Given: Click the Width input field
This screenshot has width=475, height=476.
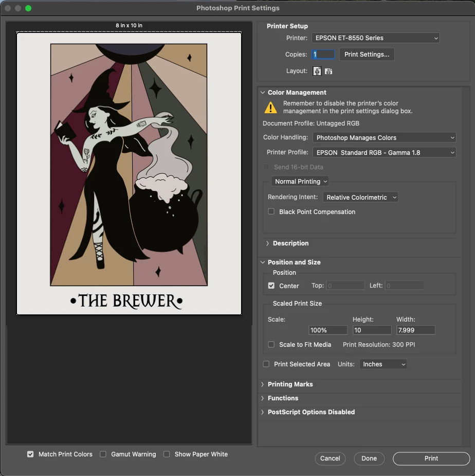Looking at the screenshot, I should point(415,330).
